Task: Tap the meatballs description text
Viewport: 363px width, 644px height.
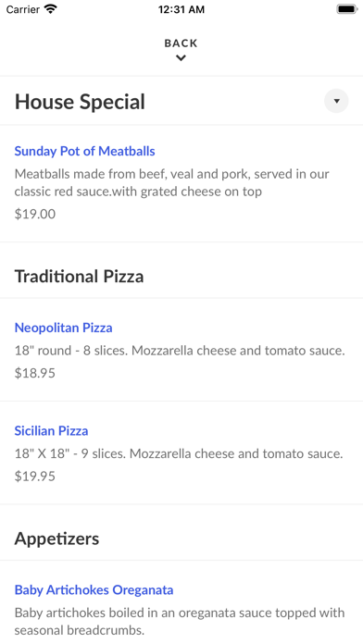Action: pos(172,183)
